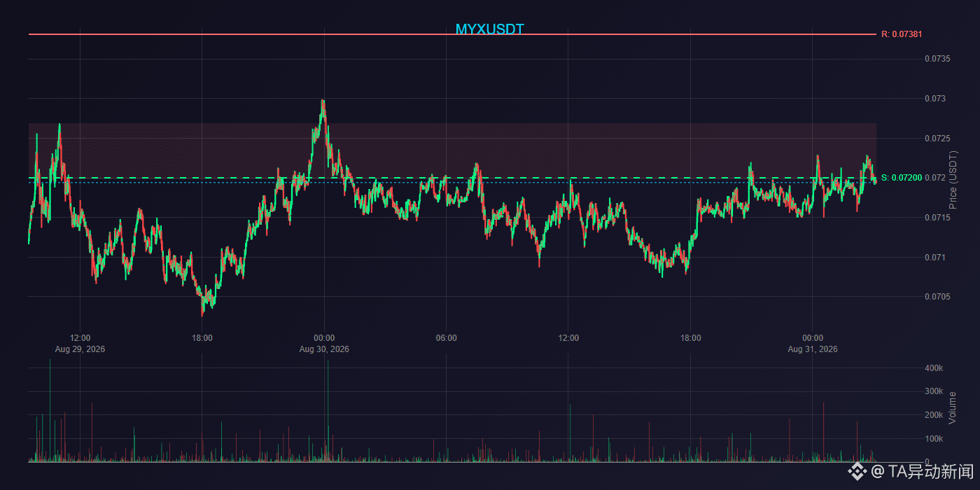
Task: Click the 0.071 price axis tick
Action: tap(935, 257)
